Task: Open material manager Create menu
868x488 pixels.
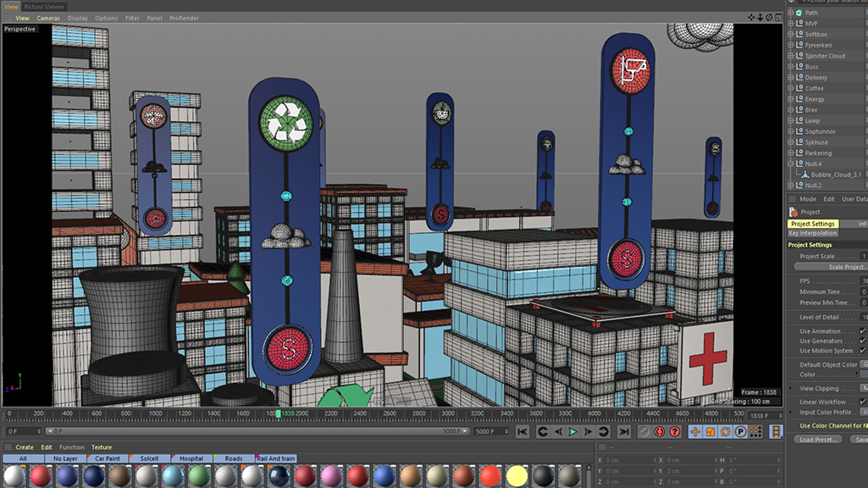Action: click(x=25, y=447)
